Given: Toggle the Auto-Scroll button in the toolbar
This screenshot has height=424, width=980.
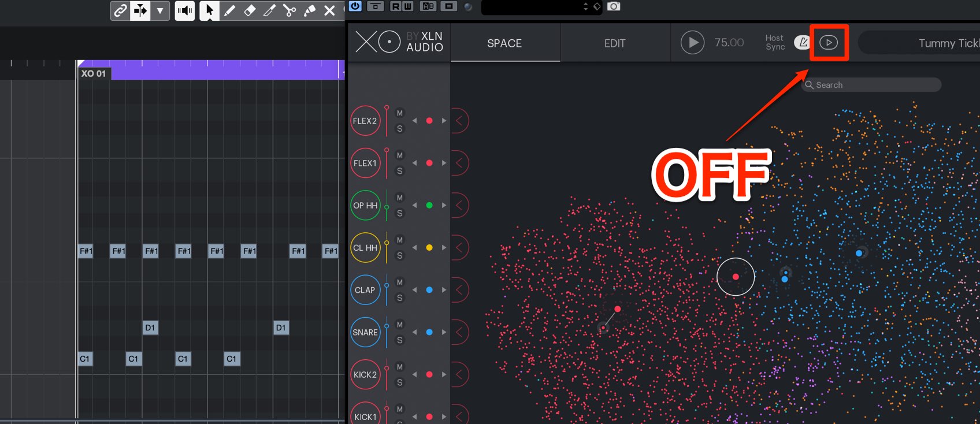Looking at the screenshot, I should point(140,10).
